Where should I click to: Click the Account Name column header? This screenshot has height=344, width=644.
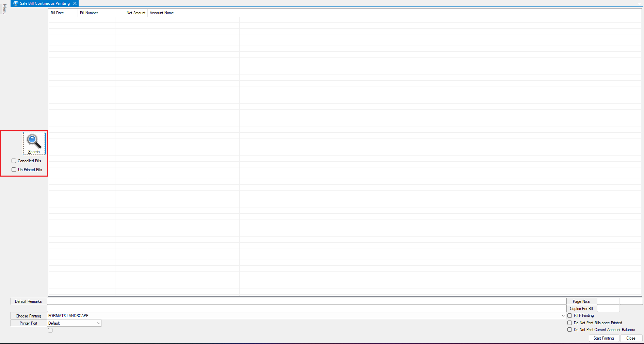(162, 13)
